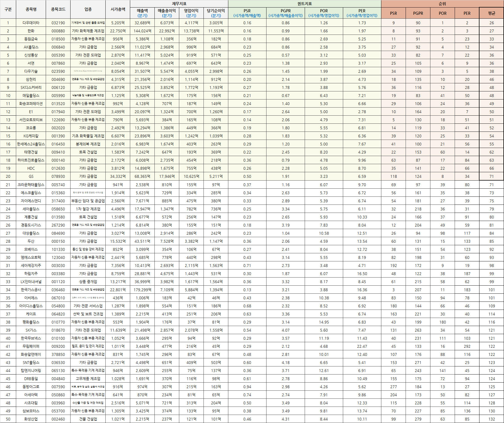Click the PGPR ranking column header
Screen dimensions: 504x423
pyautogui.click(x=418, y=13)
